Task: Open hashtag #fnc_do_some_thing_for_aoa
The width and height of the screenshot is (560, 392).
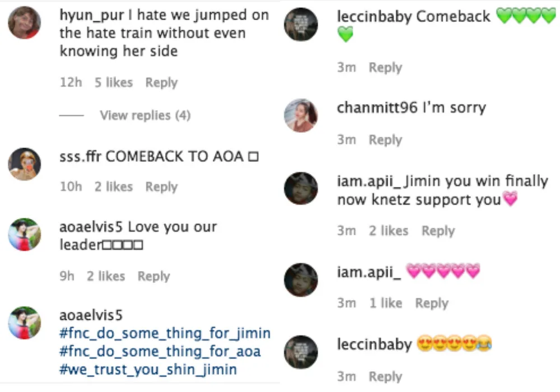Action: click(160, 351)
